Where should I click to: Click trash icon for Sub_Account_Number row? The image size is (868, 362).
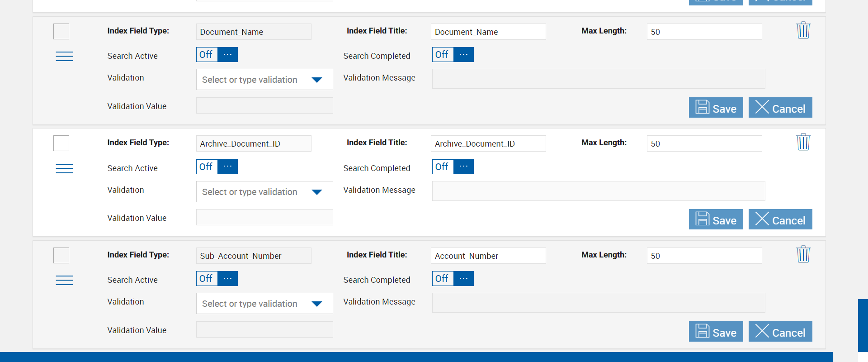803,254
